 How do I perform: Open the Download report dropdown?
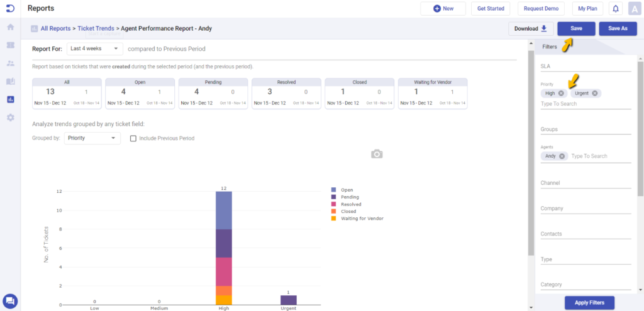click(x=531, y=28)
